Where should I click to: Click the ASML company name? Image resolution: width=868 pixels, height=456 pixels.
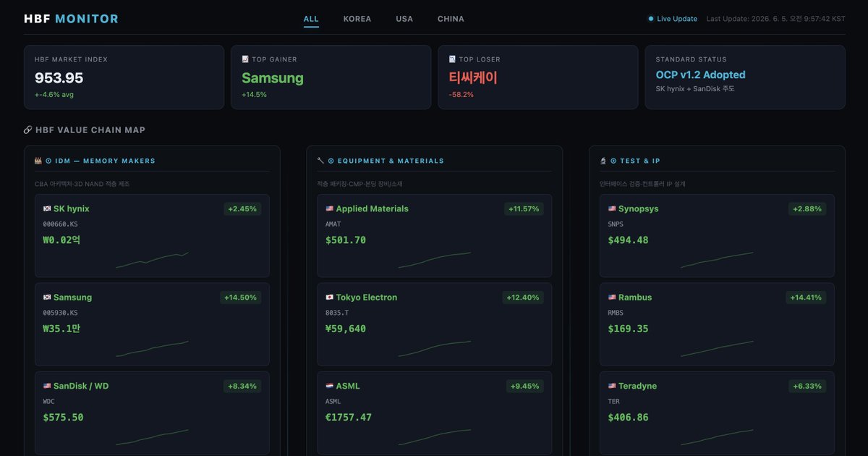(348, 386)
